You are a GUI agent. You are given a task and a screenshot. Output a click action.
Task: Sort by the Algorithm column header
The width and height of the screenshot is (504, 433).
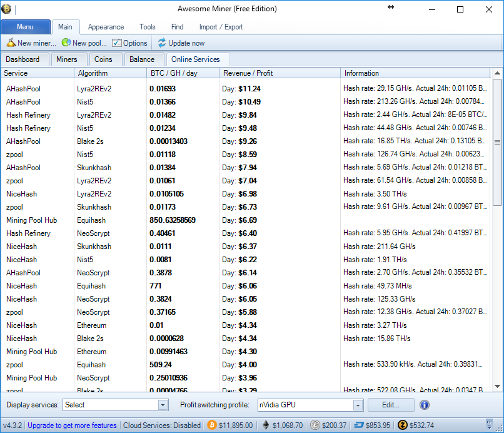[110, 73]
